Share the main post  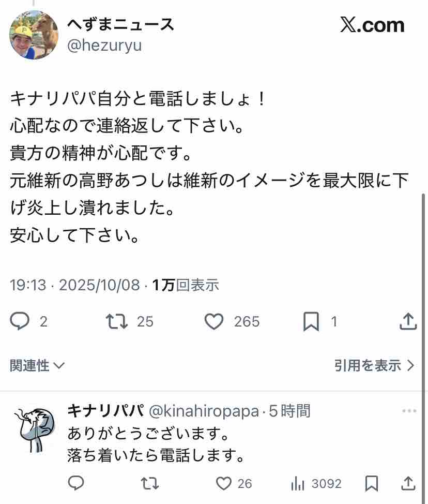[x=408, y=321]
